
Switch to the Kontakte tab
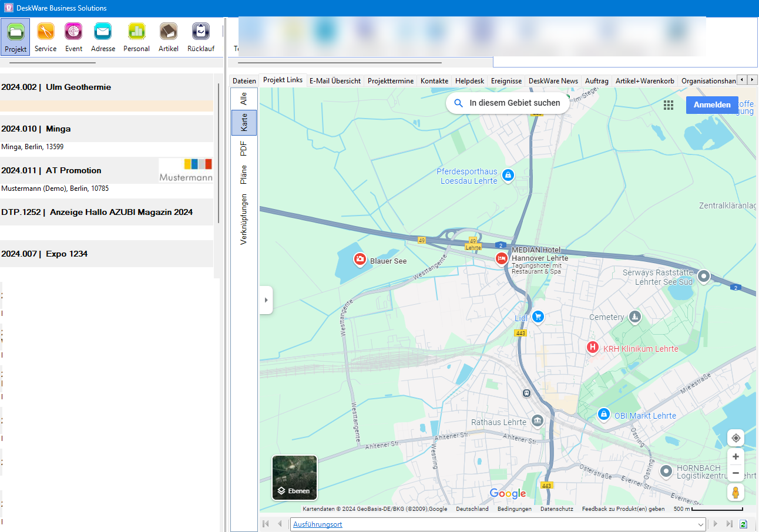pos(434,81)
